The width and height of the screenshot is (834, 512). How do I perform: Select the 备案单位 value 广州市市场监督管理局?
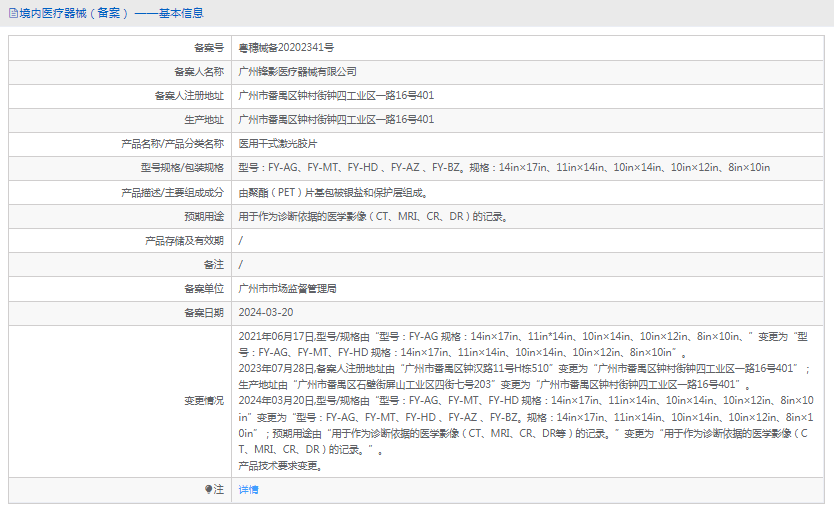pos(287,289)
